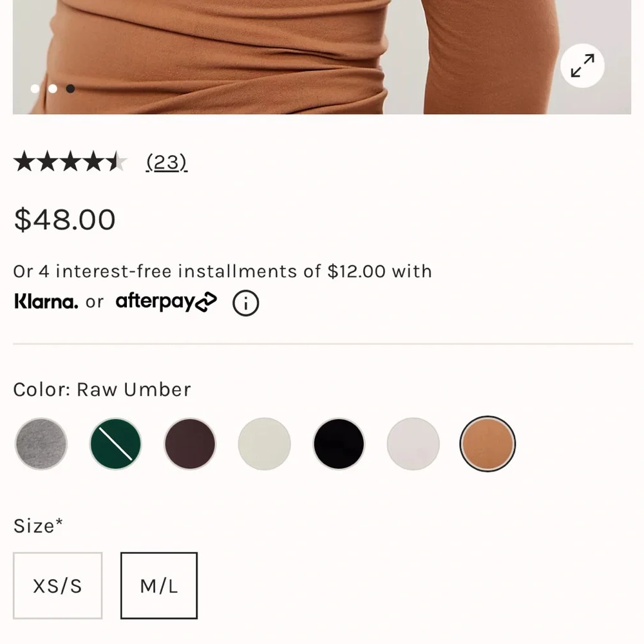644x644 pixels.
Task: Open the installment payment info icon
Action: pos(245,302)
